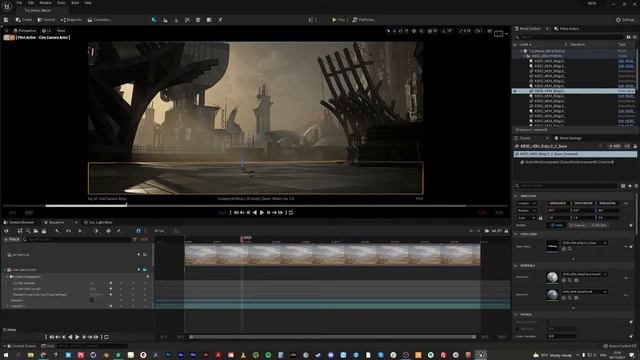Close the Sequencer tab

coord(76,222)
